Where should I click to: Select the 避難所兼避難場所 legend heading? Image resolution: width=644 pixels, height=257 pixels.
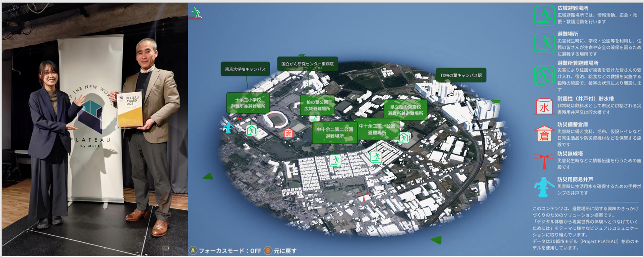click(x=578, y=63)
